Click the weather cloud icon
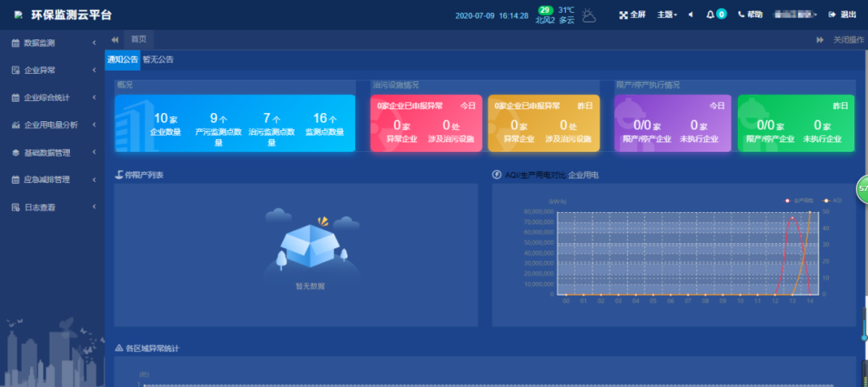Image resolution: width=868 pixels, height=387 pixels. 589,14
